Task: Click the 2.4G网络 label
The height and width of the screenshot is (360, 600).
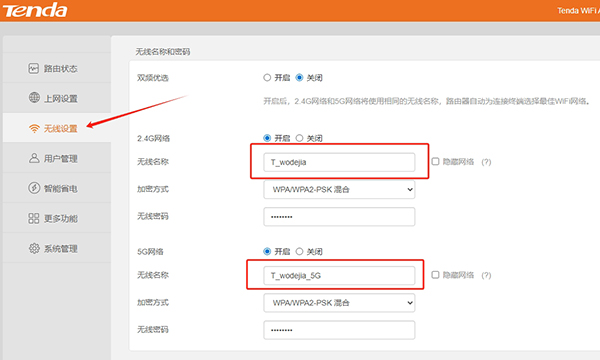Action: 153,138
